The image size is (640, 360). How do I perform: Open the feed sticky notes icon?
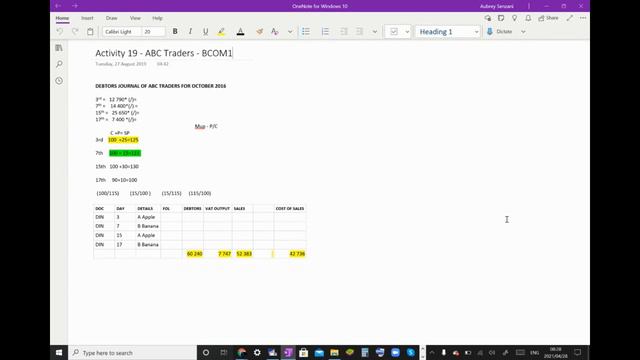[501, 18]
